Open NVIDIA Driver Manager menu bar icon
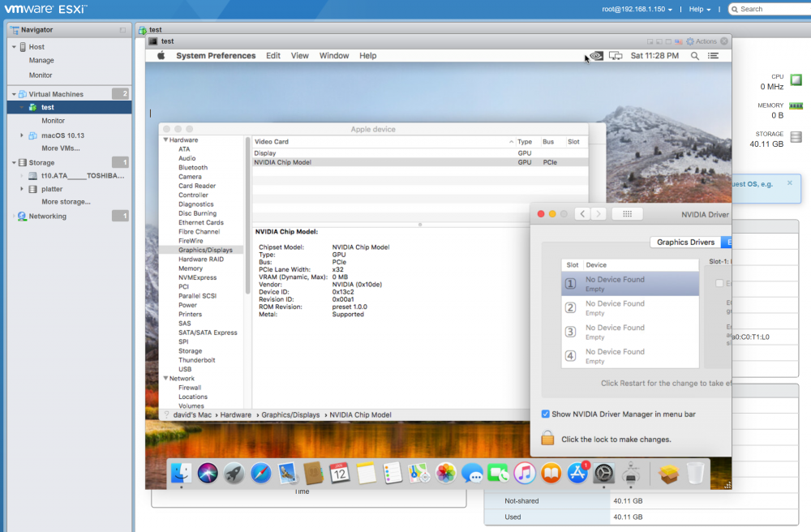This screenshot has height=532, width=811. (x=596, y=55)
